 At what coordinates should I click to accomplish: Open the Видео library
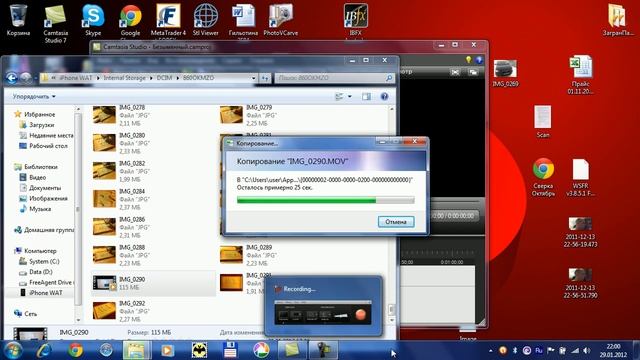(x=37, y=177)
